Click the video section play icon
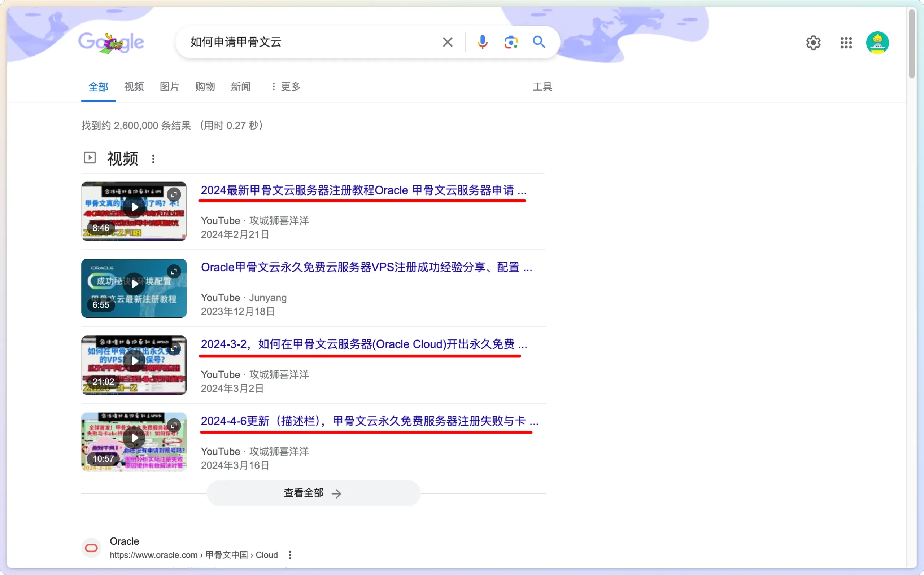This screenshot has height=575, width=924. coord(90,157)
